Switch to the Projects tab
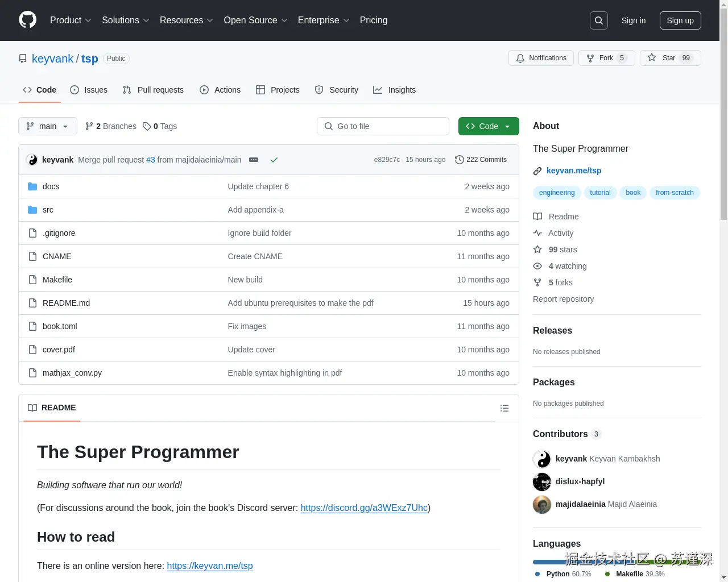Screen dimensions: 728x582 pyautogui.click(x=278, y=90)
